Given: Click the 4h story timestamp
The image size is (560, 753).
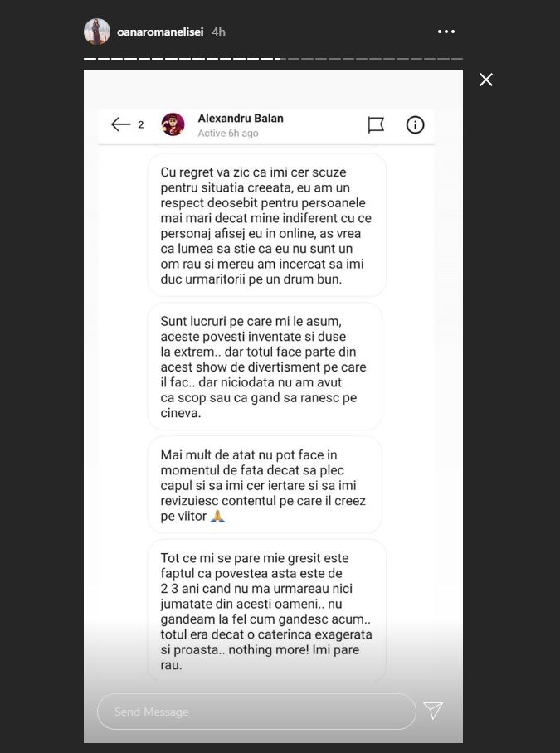Looking at the screenshot, I should click(219, 32).
